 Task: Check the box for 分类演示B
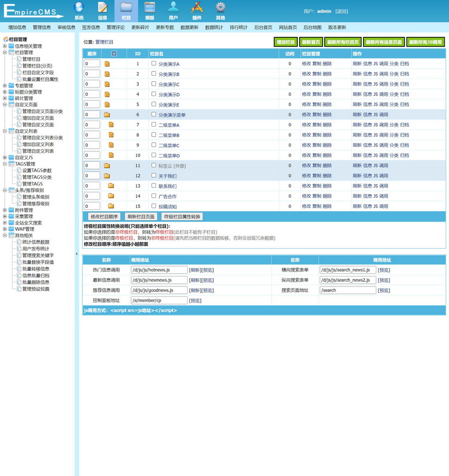[154, 74]
